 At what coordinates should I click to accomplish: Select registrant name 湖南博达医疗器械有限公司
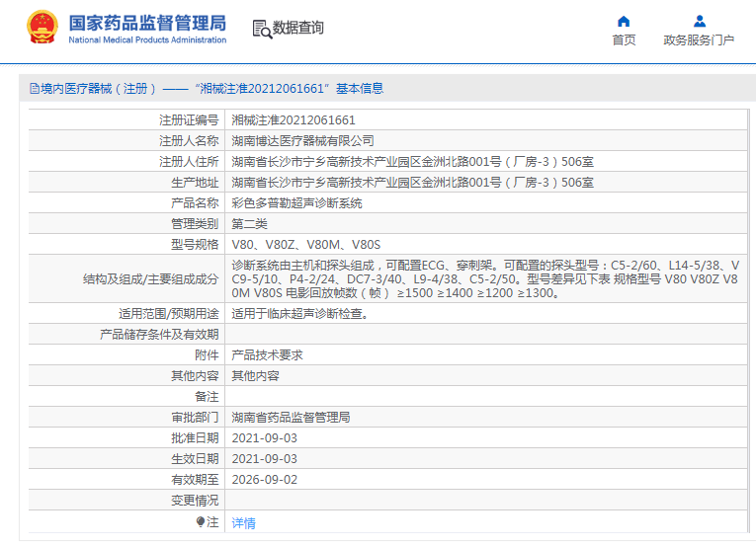click(x=302, y=140)
